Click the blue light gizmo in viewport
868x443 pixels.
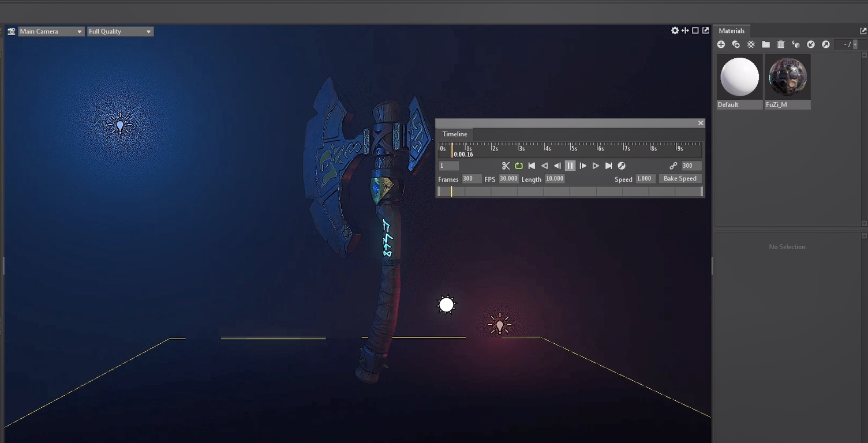click(x=120, y=124)
